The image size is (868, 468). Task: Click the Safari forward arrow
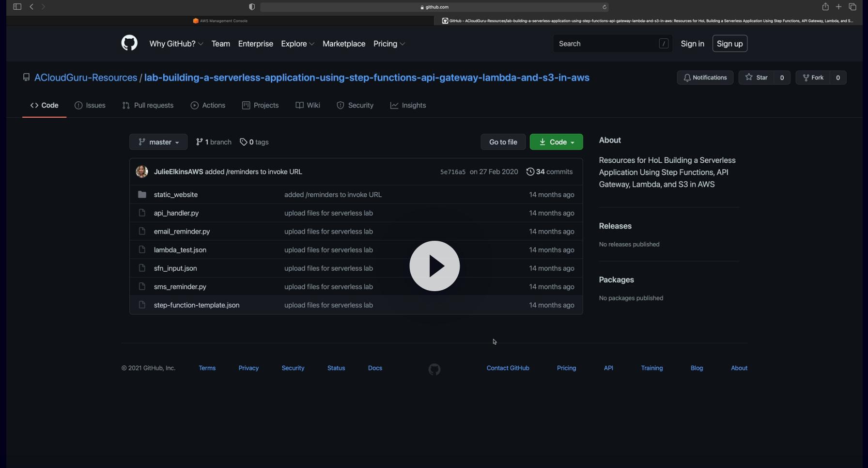point(43,7)
